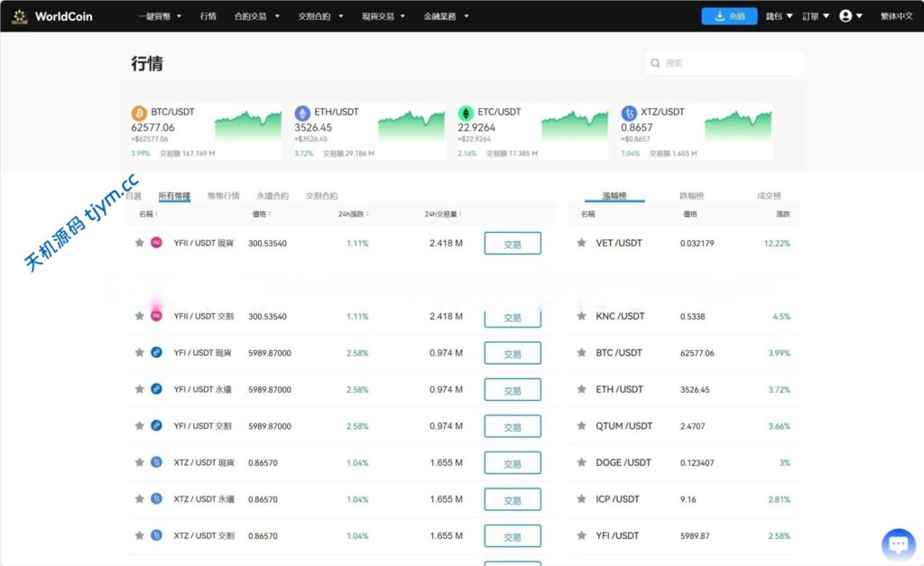Expand the 一鍵買幣 dropdown menu
Image resolution: width=924 pixels, height=566 pixels.
pyautogui.click(x=160, y=16)
